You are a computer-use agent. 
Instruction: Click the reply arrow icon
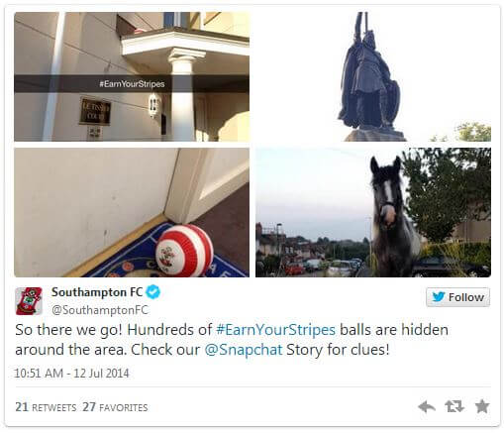point(427,406)
